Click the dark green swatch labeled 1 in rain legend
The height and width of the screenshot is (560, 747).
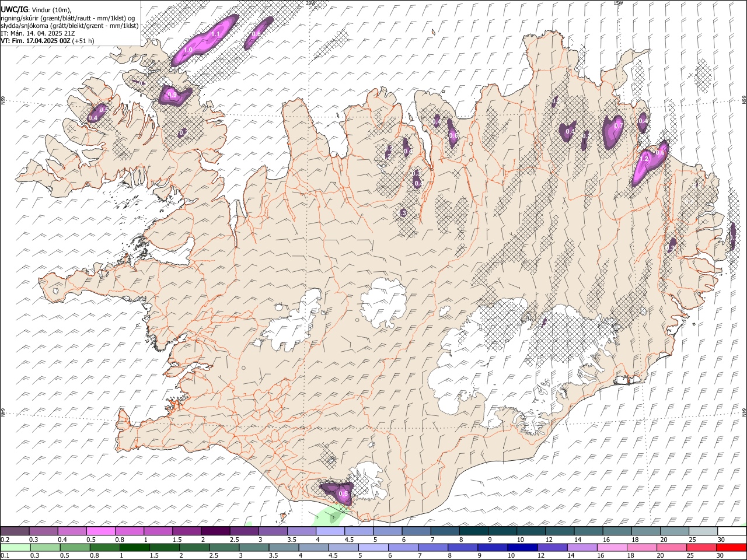(134, 548)
